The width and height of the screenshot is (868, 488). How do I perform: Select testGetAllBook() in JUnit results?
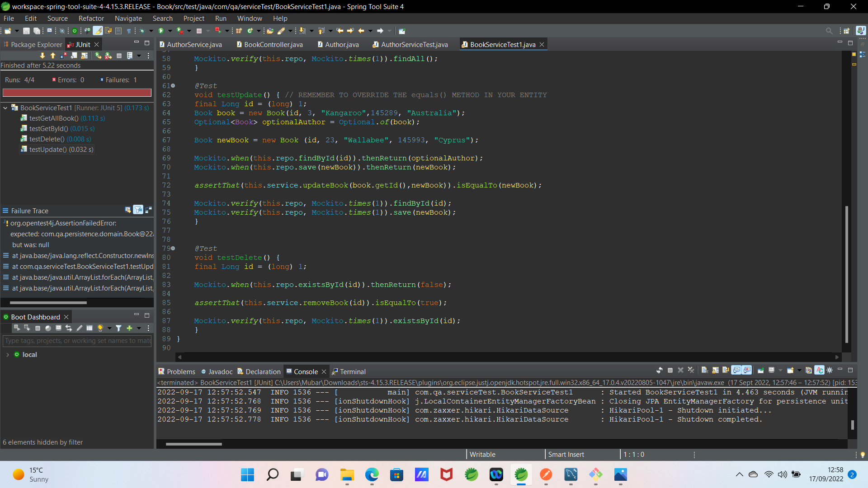point(63,118)
